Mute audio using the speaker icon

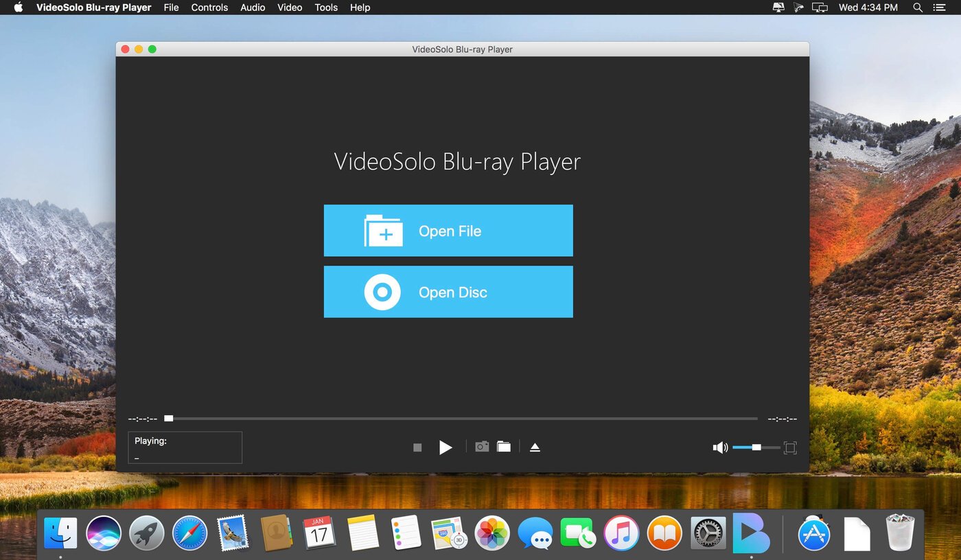click(719, 447)
